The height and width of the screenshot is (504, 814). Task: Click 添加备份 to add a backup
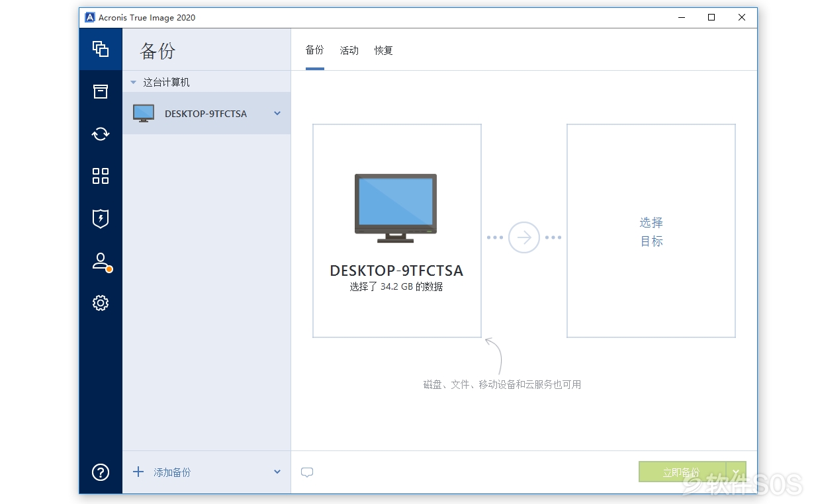coord(172,472)
